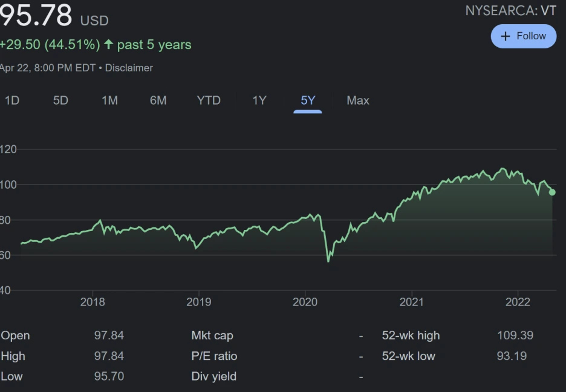Image resolution: width=566 pixels, height=392 pixels.
Task: Click the 2018 x-axis label
Action: [x=93, y=302]
